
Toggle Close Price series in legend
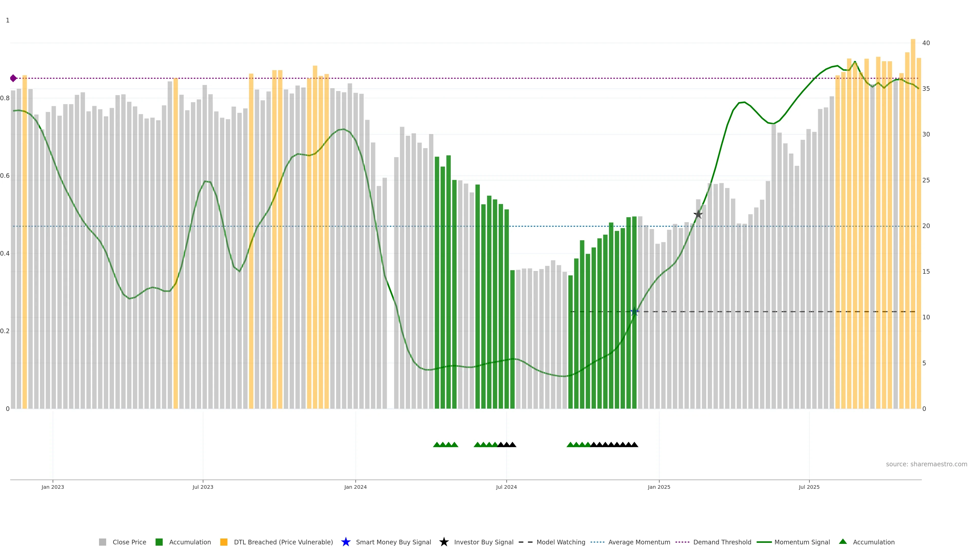click(x=129, y=542)
